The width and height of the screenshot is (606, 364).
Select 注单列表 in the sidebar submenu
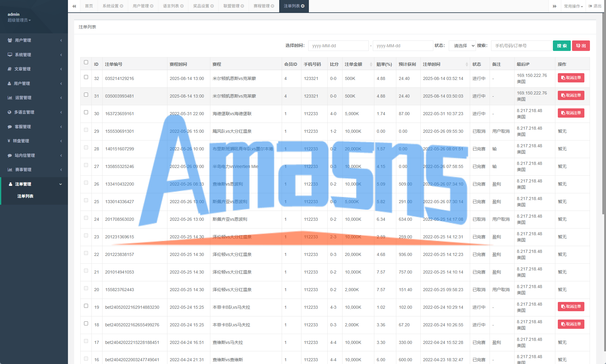click(x=25, y=196)
